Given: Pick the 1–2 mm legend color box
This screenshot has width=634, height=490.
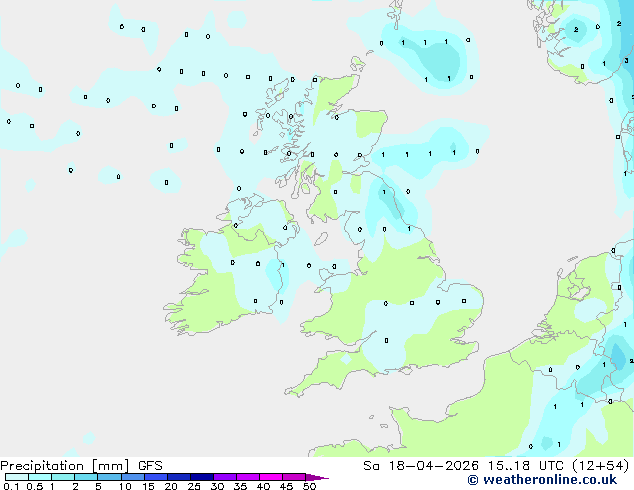Looking at the screenshot, I should pyautogui.click(x=63, y=477).
